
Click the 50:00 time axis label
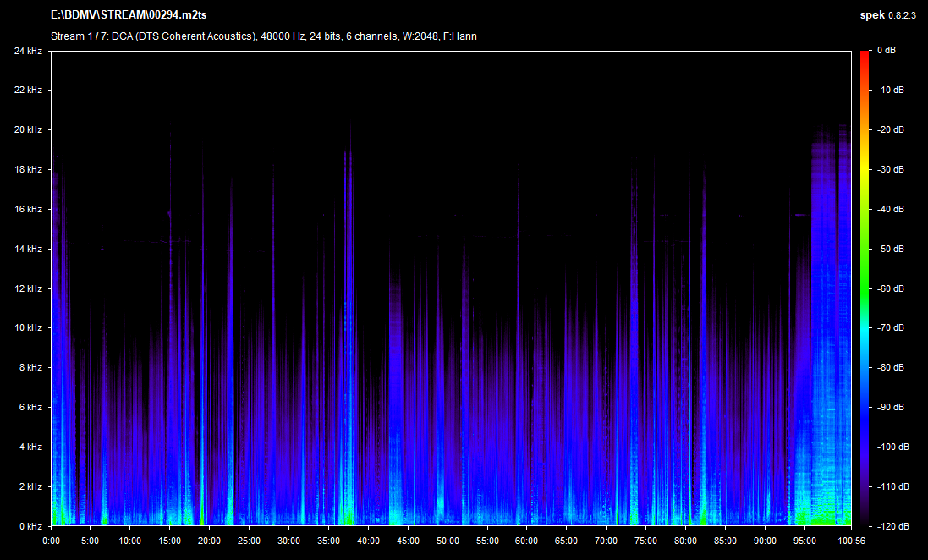tap(448, 541)
